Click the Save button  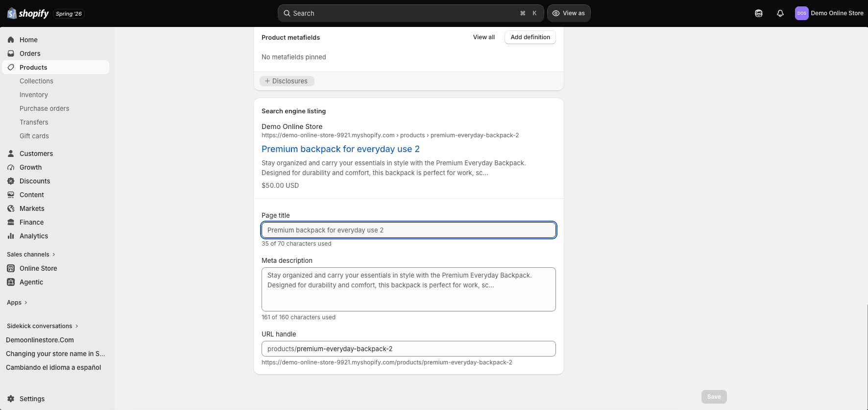click(714, 397)
